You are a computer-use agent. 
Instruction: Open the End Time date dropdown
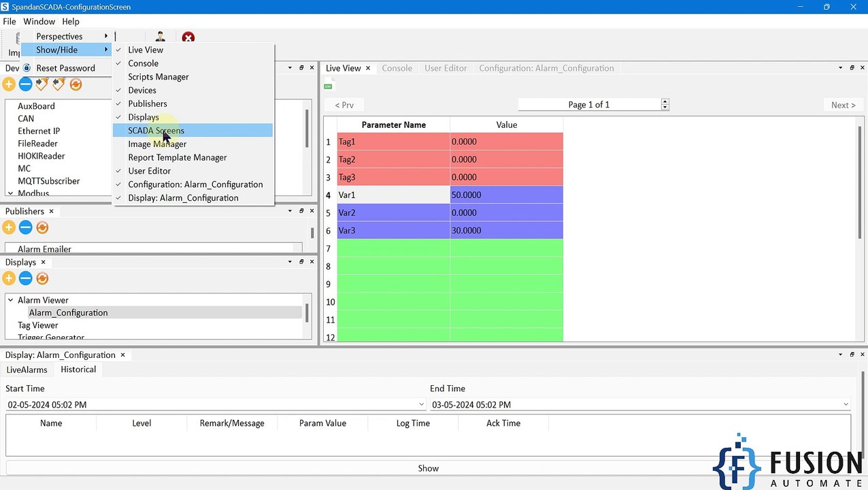click(x=846, y=404)
